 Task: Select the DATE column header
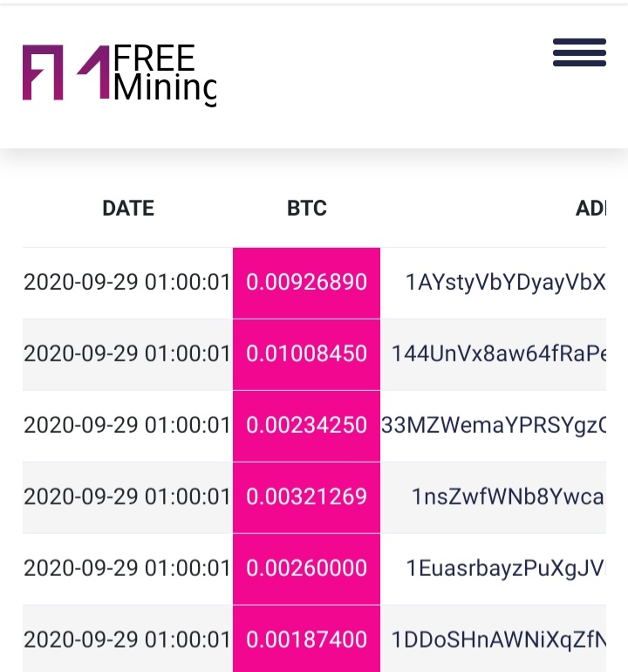pyautogui.click(x=128, y=209)
